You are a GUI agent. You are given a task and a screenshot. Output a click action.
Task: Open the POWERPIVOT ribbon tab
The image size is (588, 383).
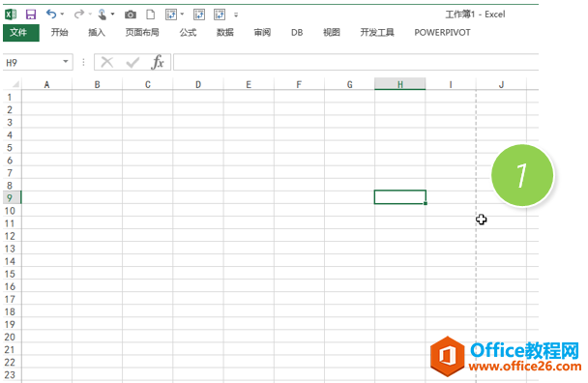[442, 33]
